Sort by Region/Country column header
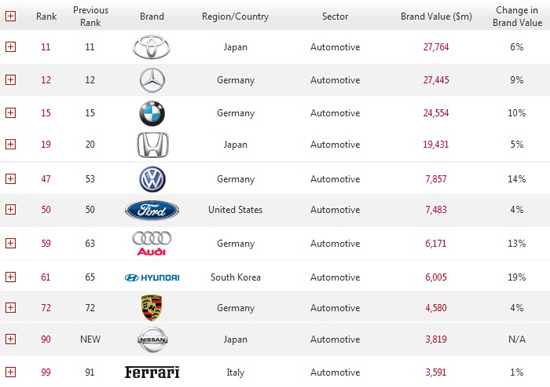Screen dimensions: 550x387 235,16
